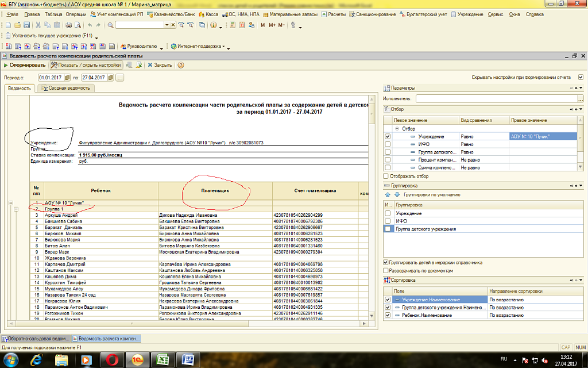Uncheck 'Группировать детей в иерархии справочника'
This screenshot has width=588, height=368.
pyautogui.click(x=386, y=262)
